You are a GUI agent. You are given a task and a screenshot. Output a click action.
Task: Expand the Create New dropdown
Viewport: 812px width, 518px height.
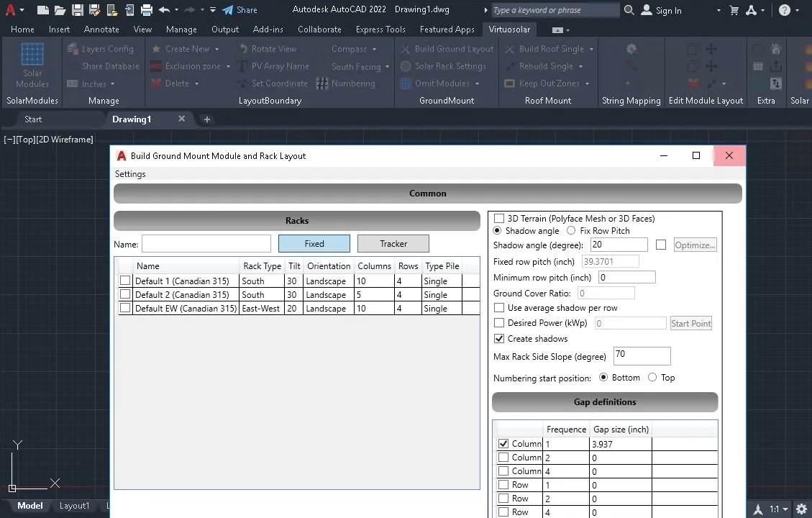[x=217, y=49]
